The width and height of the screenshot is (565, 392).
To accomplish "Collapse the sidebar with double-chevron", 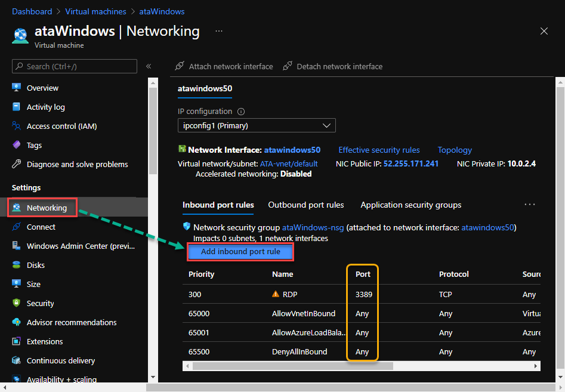I will pos(149,66).
